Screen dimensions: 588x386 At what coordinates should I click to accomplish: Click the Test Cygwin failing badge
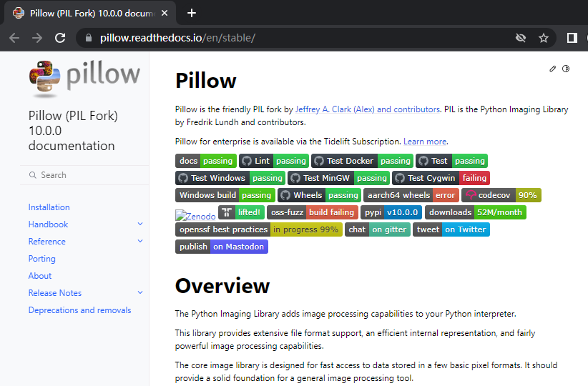point(441,178)
